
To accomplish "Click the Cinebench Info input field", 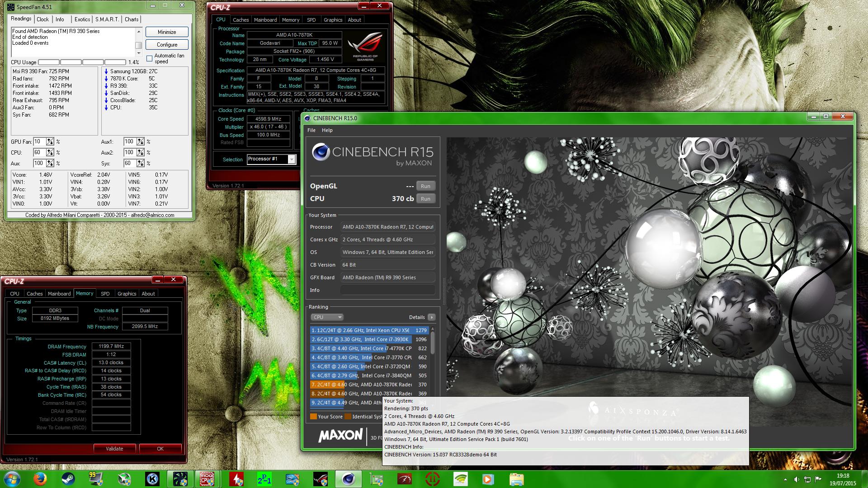I will coord(388,290).
